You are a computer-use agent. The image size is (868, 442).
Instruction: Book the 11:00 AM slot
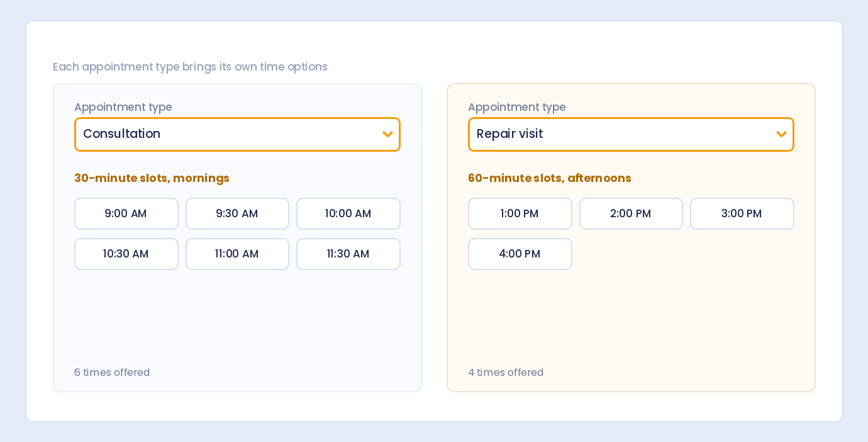[237, 254]
